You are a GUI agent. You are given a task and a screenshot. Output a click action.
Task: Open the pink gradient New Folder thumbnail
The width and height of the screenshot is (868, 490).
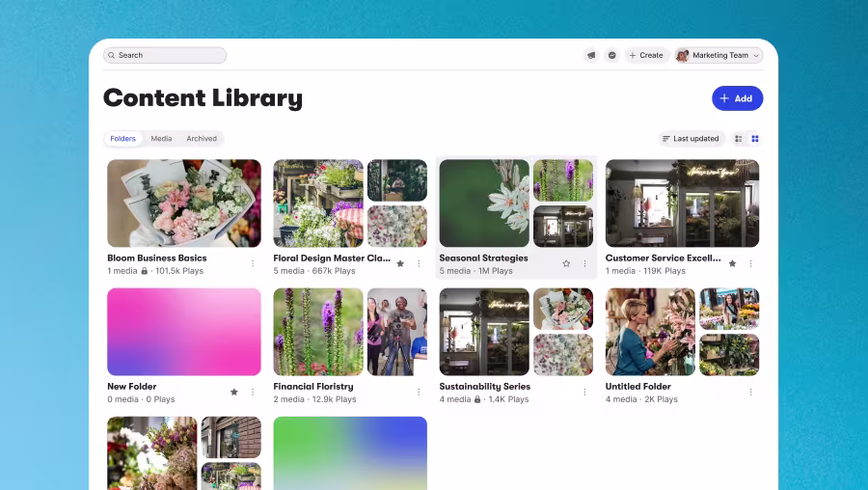[184, 332]
